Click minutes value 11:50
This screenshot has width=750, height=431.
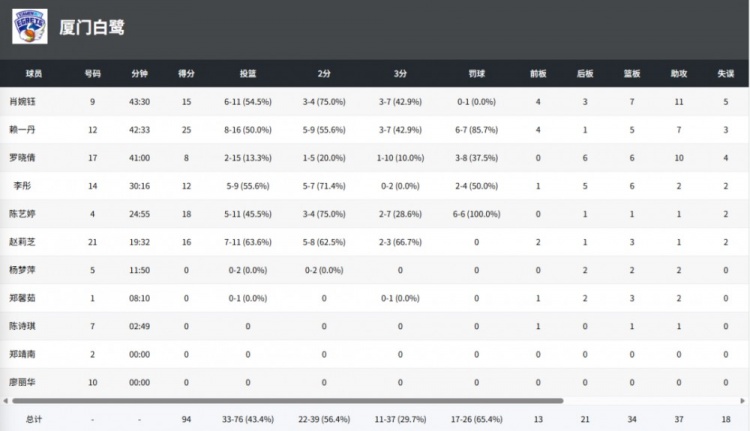[x=139, y=270]
